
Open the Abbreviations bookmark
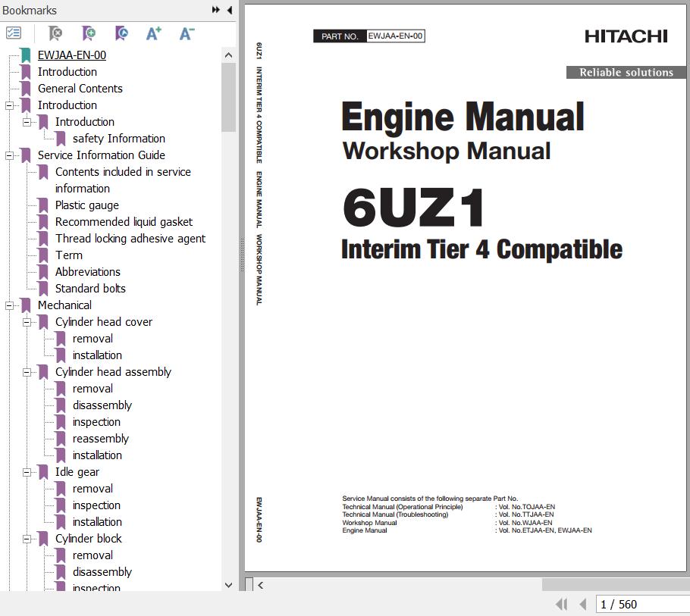tap(87, 272)
